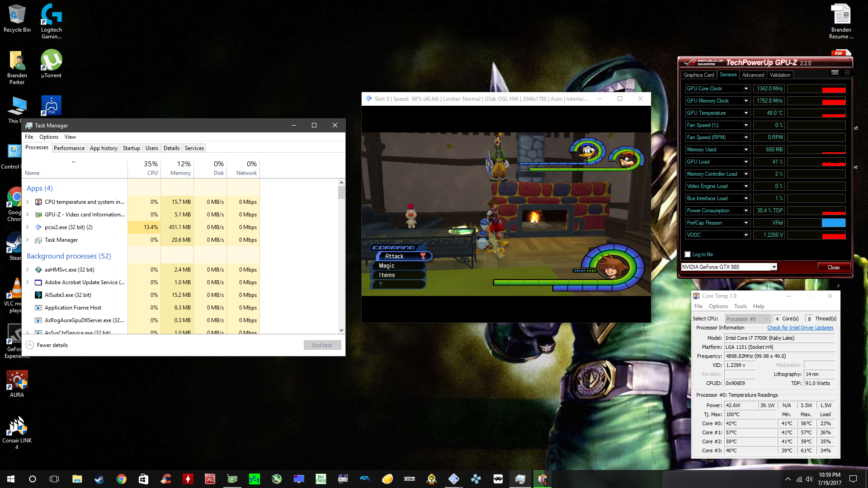Open CCleaner from the taskbar
Screen dimensions: 868x488
(166, 479)
